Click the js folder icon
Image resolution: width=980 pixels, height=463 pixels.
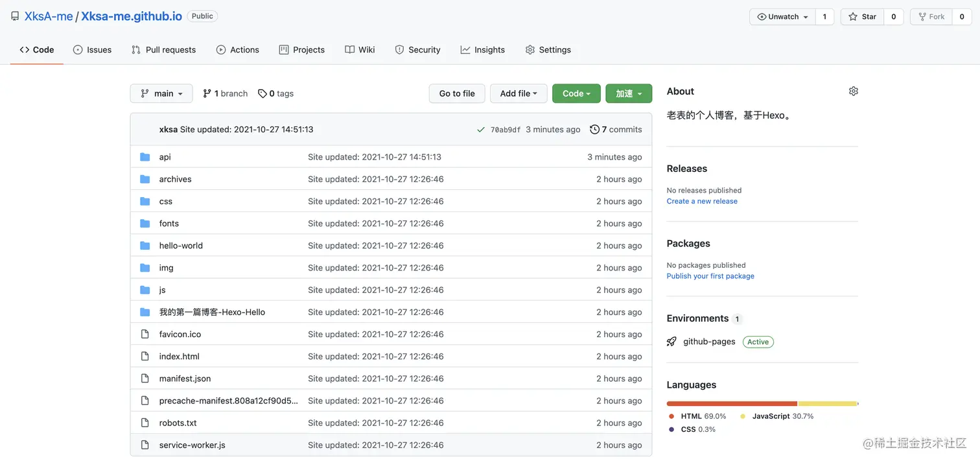(x=145, y=290)
